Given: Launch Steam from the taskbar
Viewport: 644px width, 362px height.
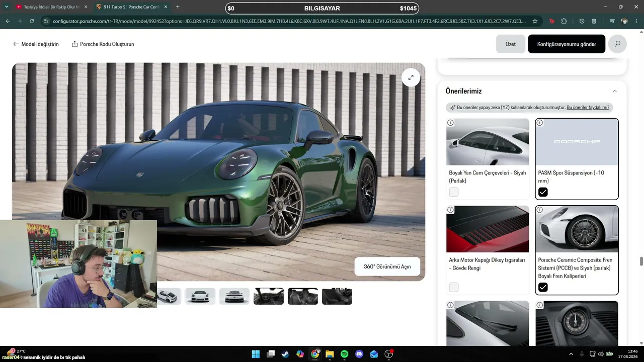Looking at the screenshot, I should click(x=285, y=354).
